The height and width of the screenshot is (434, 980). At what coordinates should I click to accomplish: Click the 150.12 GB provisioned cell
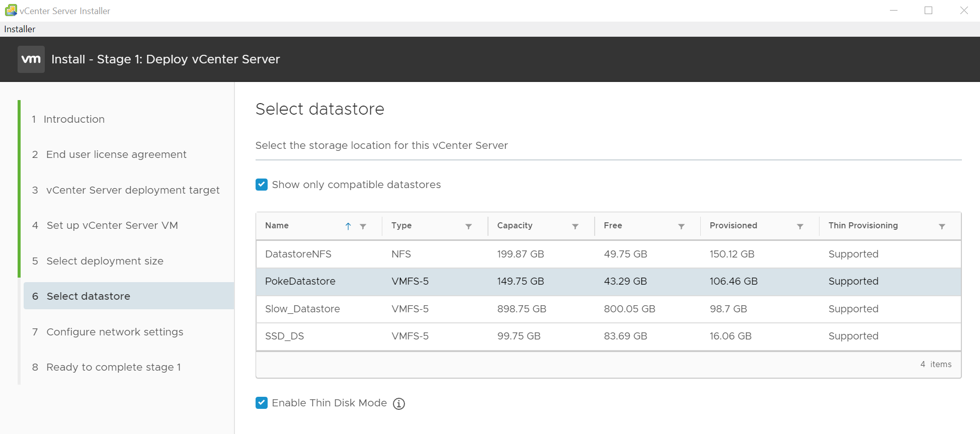732,254
